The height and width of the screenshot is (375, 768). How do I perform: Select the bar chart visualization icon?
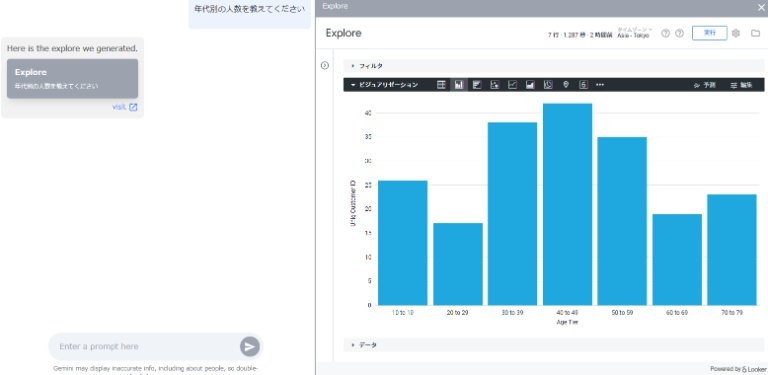click(x=477, y=85)
